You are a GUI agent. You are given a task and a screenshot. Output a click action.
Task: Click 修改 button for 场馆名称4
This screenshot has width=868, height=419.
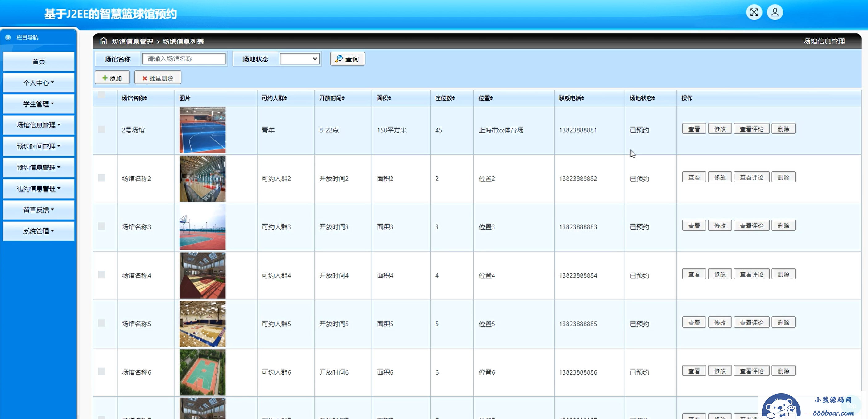pos(720,274)
